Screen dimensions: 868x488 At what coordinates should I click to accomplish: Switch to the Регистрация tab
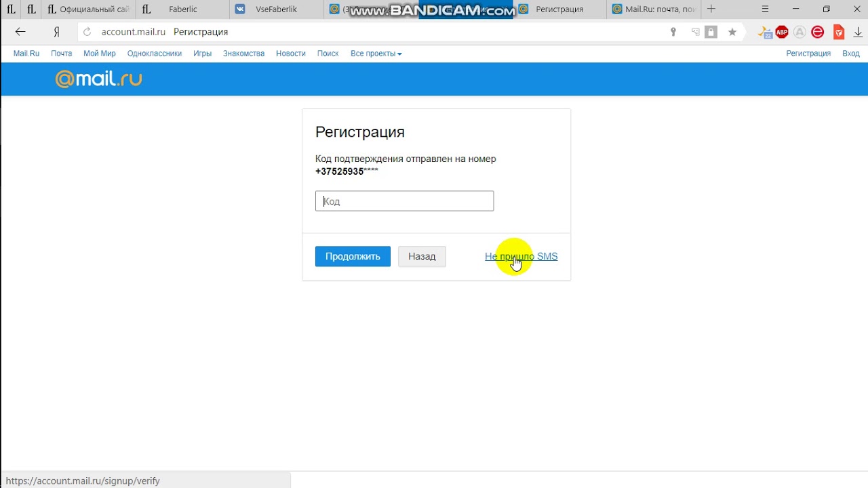click(559, 9)
